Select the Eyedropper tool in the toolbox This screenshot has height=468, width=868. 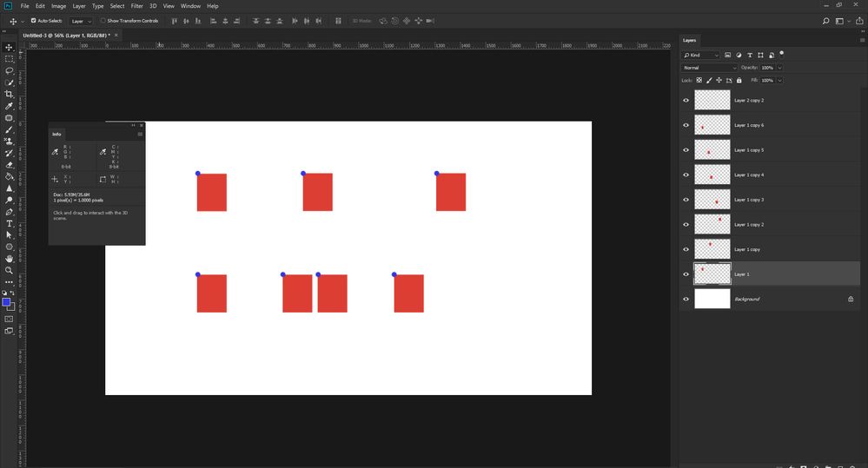coord(9,106)
